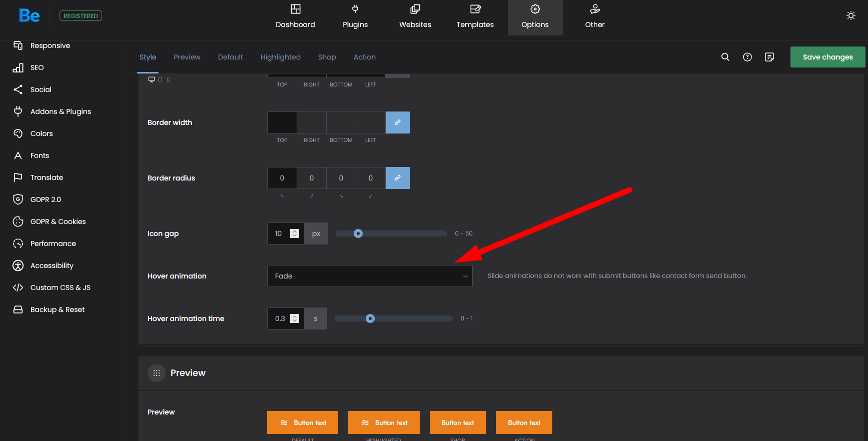Image resolution: width=868 pixels, height=441 pixels.
Task: Open the help question mark icon
Action: (747, 57)
